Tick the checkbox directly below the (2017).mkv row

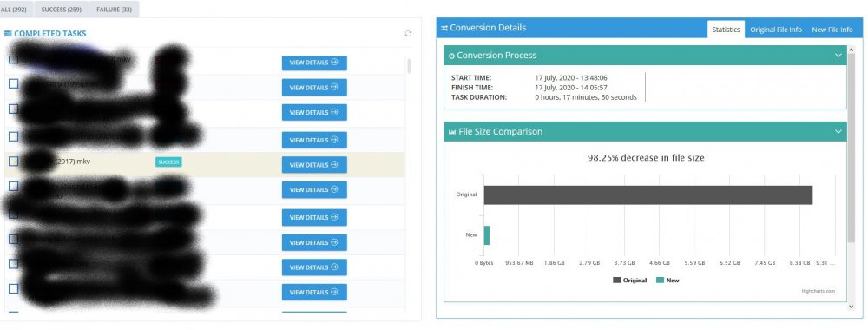point(13,186)
